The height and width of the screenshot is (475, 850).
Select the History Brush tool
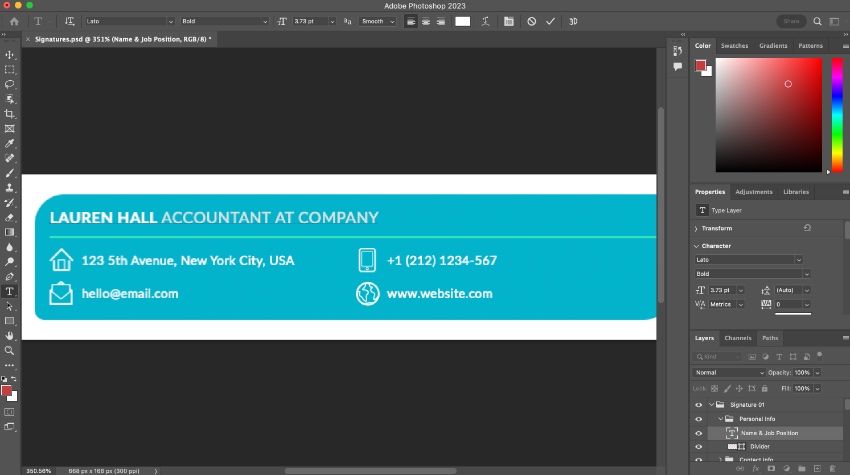pyautogui.click(x=9, y=202)
